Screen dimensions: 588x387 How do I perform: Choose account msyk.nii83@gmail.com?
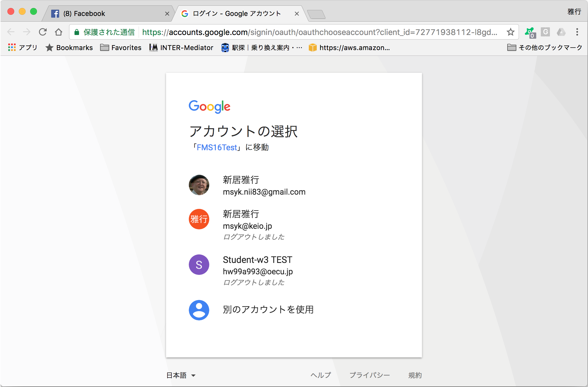click(294, 186)
